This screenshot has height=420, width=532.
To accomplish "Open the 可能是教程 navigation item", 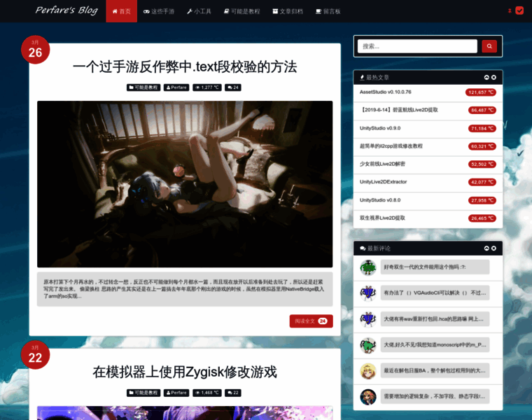I will [241, 11].
